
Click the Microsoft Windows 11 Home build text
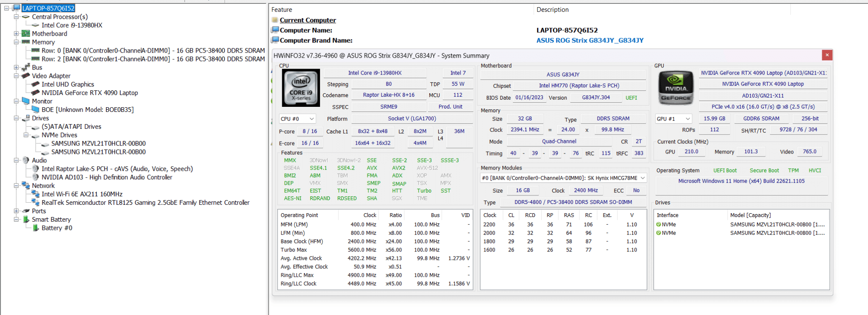tap(741, 181)
